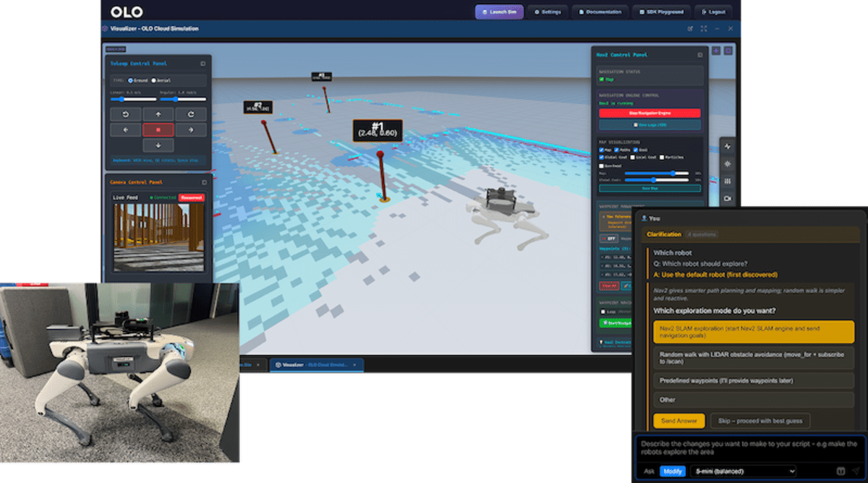Viewport: 868px width, 483px height.
Task: Send chat message with arrow icon
Action: 856,471
